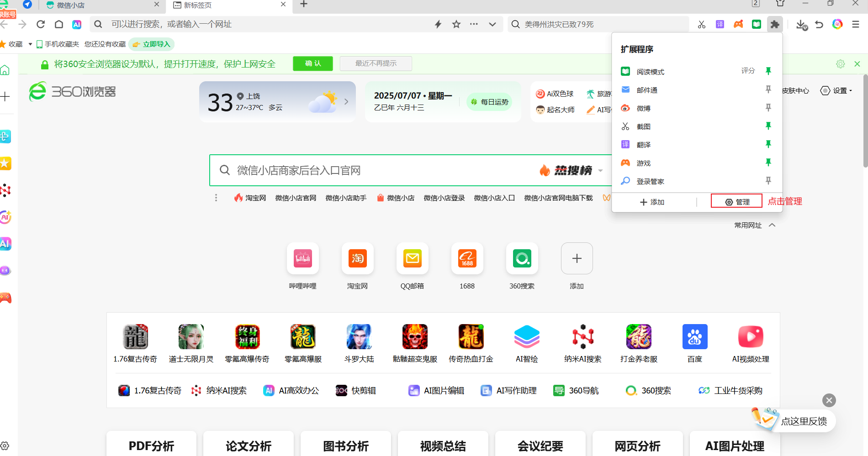Open 手机收藏夹 in bookmarks bar
The image size is (868, 456).
pos(58,44)
